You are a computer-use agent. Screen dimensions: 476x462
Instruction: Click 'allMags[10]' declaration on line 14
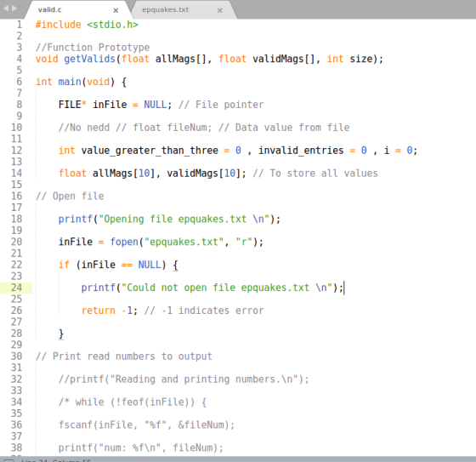[124, 174]
